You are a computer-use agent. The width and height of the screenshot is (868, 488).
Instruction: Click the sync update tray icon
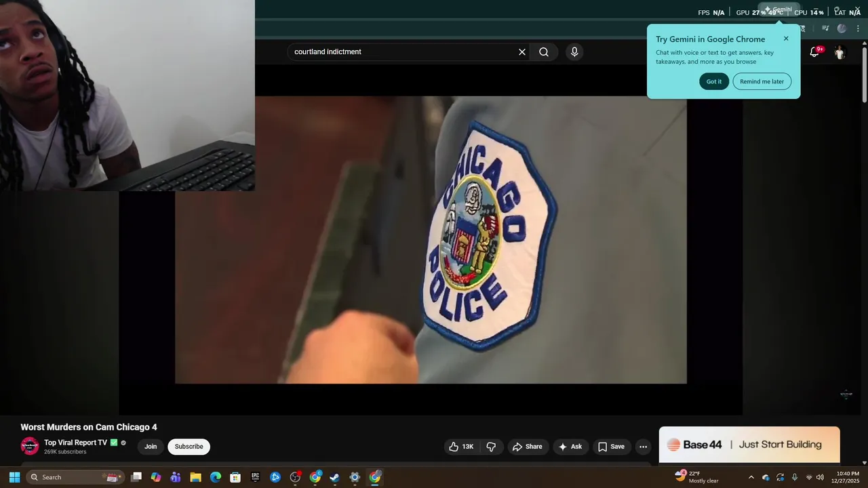[x=780, y=477]
